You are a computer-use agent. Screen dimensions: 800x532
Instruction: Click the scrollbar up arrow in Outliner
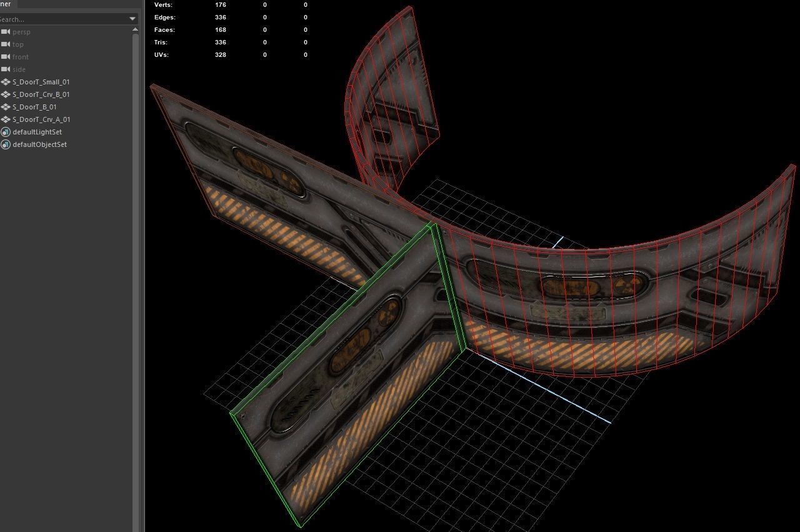coord(134,30)
